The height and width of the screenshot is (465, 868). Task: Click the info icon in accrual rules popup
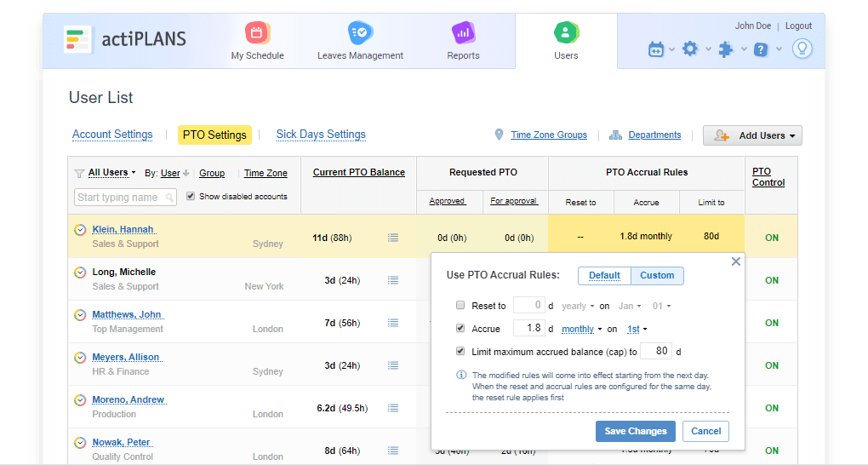click(461, 375)
